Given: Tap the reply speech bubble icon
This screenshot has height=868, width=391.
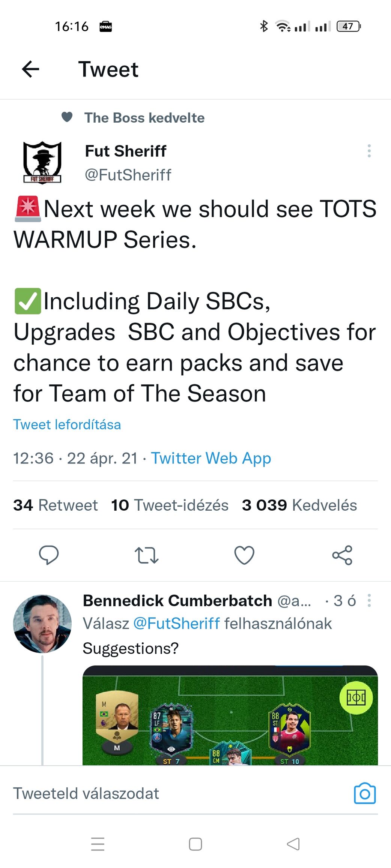Looking at the screenshot, I should tap(49, 555).
